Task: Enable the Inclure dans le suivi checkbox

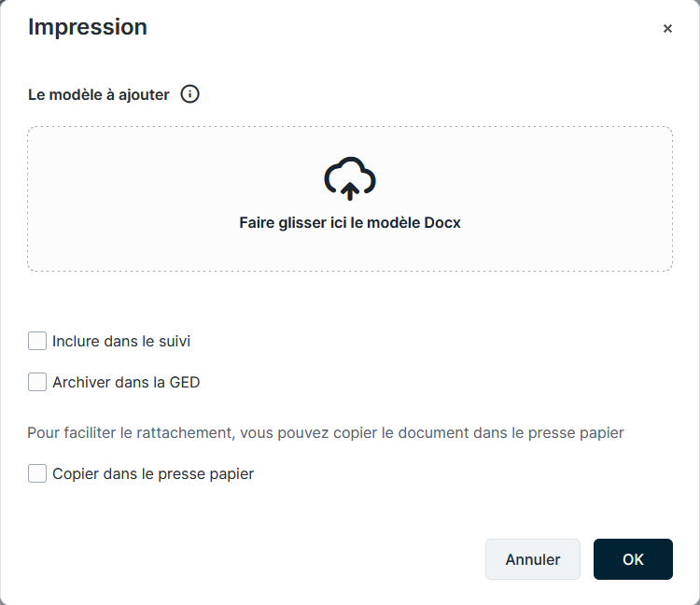Action: click(x=37, y=341)
